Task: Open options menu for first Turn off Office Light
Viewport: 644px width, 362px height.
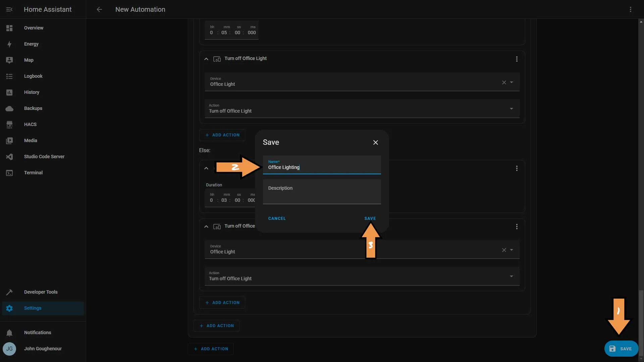Action: point(517,59)
